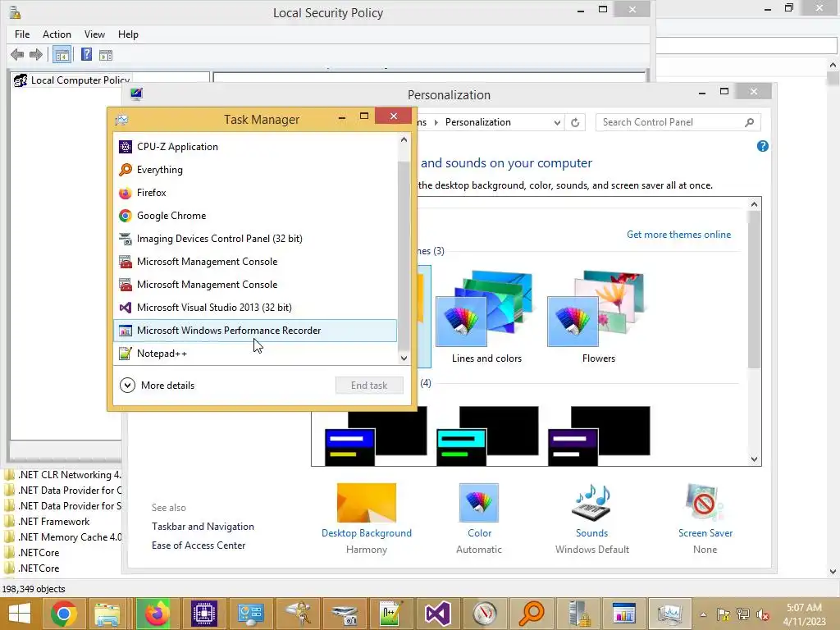Select Local Computer Policy tree node
Screen dimensions: 840x630
pos(72,80)
